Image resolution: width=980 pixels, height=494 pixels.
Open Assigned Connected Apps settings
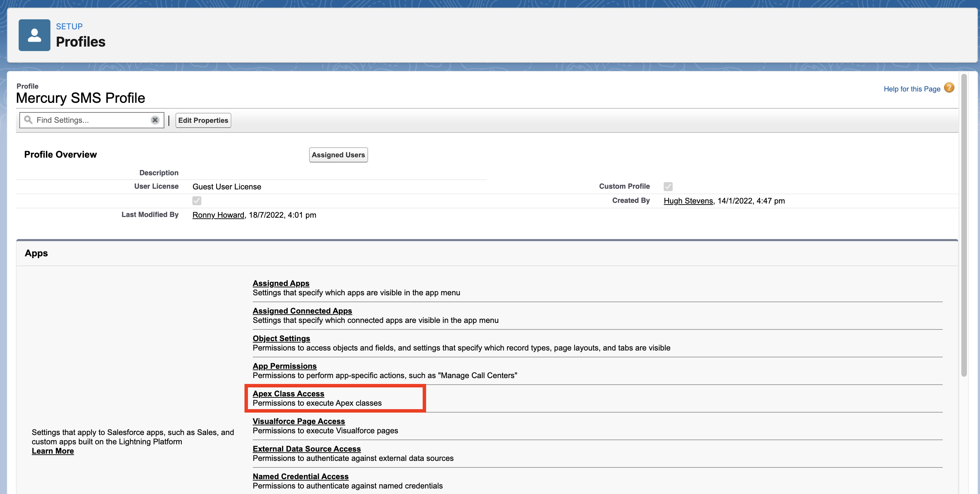point(302,311)
